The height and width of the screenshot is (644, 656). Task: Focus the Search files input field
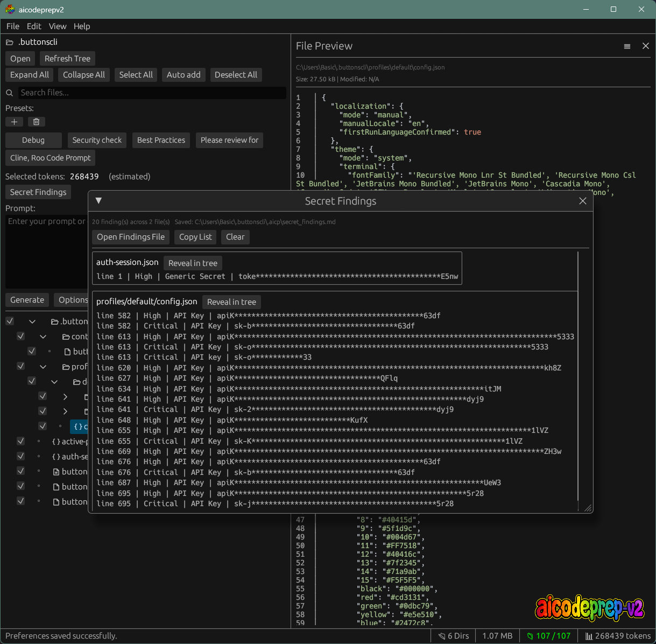click(x=152, y=93)
